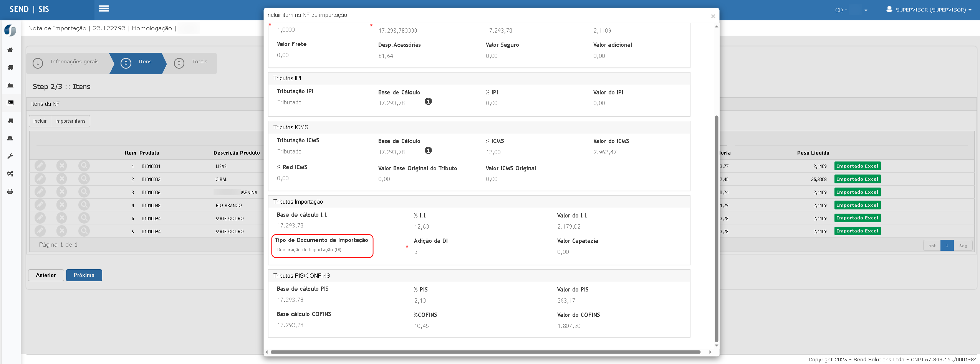Click the gears settings icon in sidebar

point(10,174)
